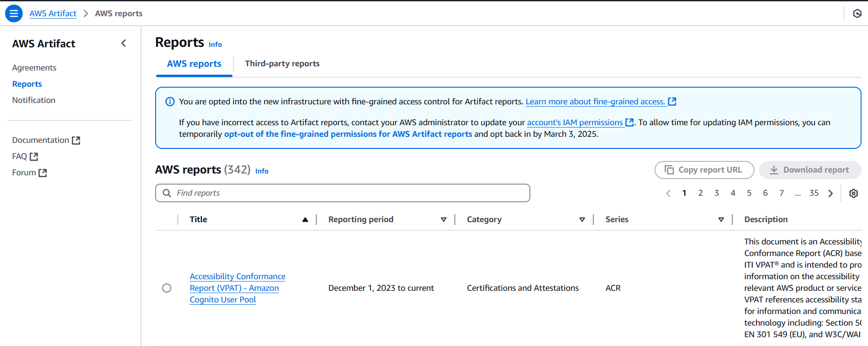Click Download report button

pyautogui.click(x=810, y=170)
